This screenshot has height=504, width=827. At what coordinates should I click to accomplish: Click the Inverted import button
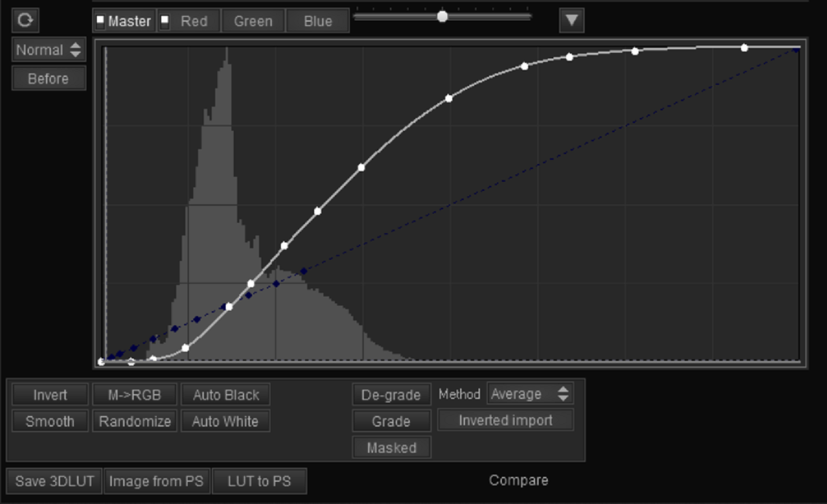point(505,421)
